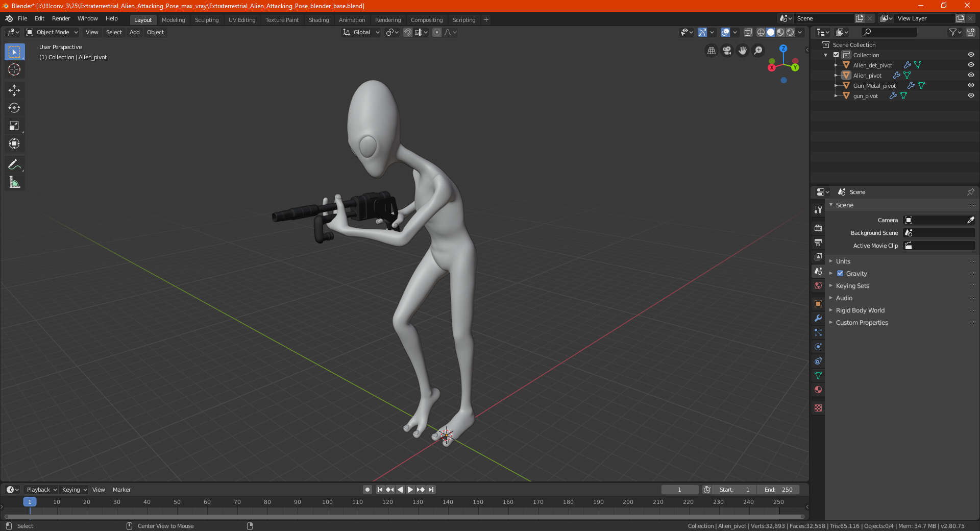Hide gun_pivot in the outliner
Screen dimensions: 980x531
coord(971,95)
